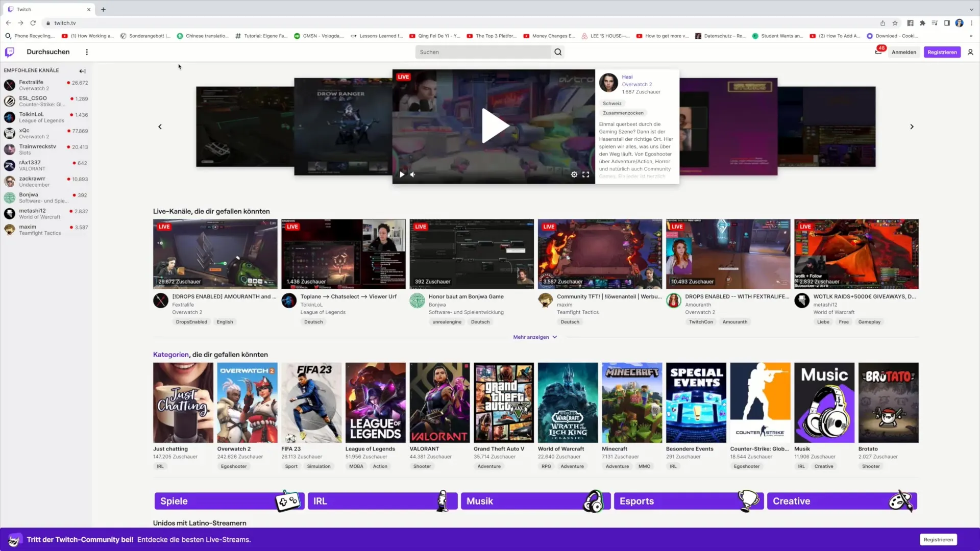Click the settings/options dots icon near Durchsuchen
The width and height of the screenshot is (980, 551).
point(86,52)
